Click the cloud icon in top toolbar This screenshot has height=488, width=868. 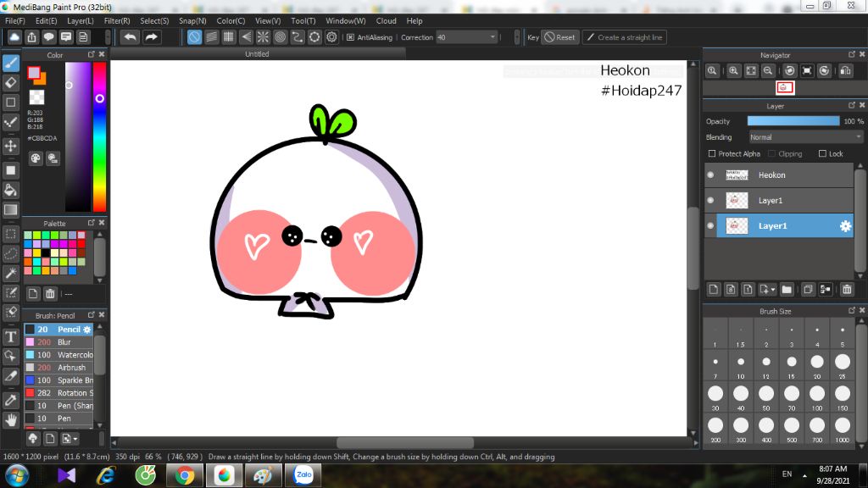pyautogui.click(x=14, y=37)
